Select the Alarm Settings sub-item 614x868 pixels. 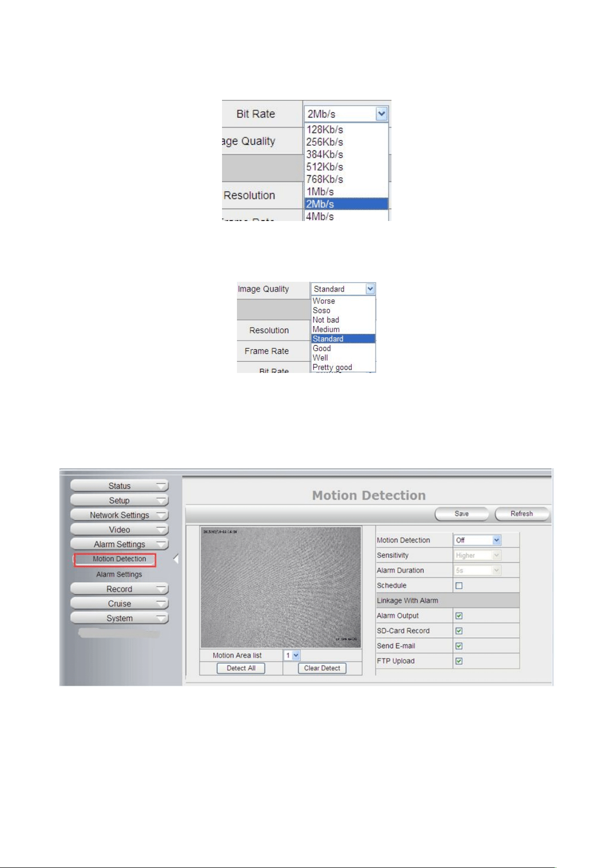119,574
